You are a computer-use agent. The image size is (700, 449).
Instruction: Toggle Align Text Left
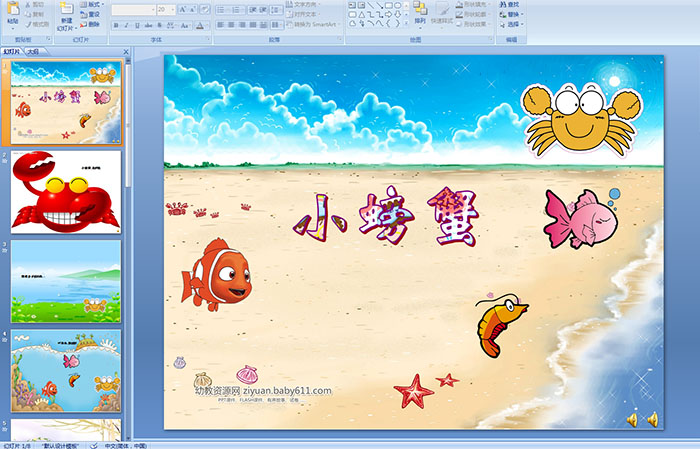coord(221,25)
